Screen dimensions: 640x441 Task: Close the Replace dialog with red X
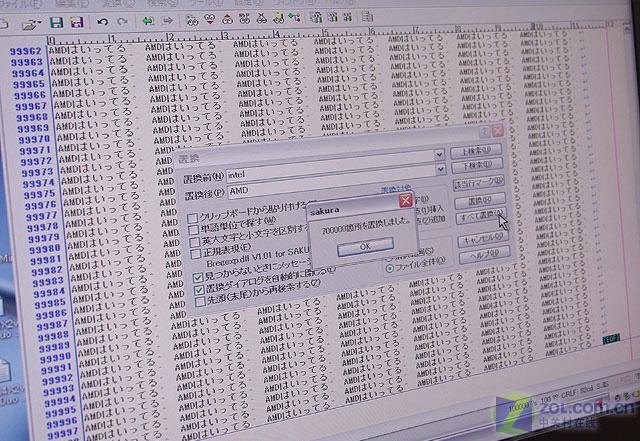498,131
